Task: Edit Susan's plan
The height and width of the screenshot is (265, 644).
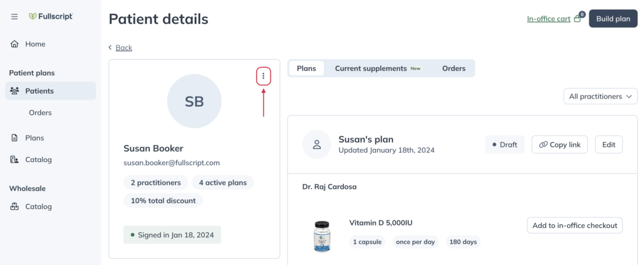Action: 609,145
